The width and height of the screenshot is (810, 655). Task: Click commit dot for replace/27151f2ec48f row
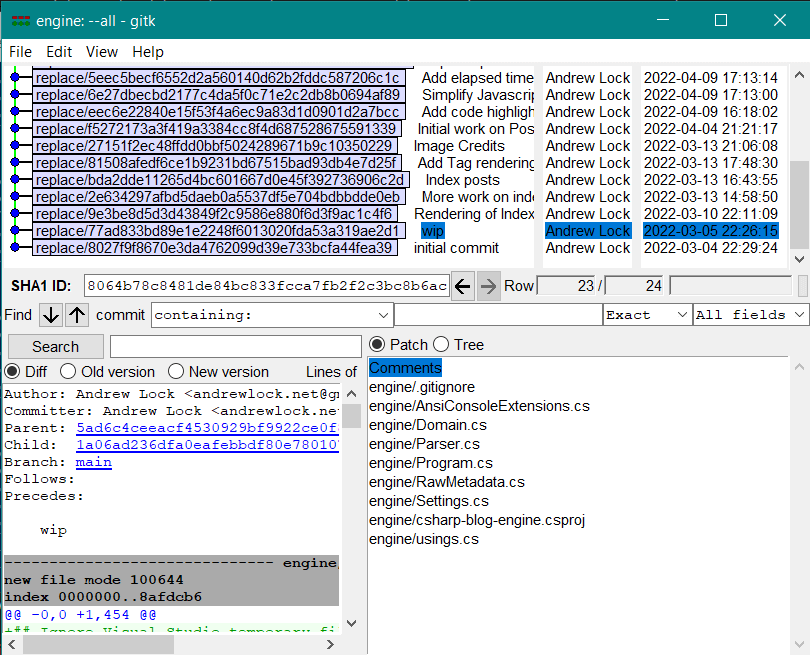click(x=15, y=146)
